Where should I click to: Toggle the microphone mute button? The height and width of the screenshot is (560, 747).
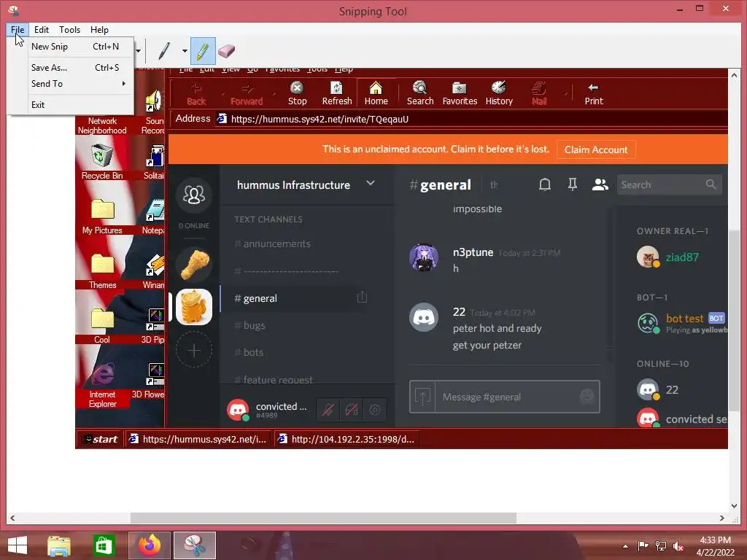(328, 410)
